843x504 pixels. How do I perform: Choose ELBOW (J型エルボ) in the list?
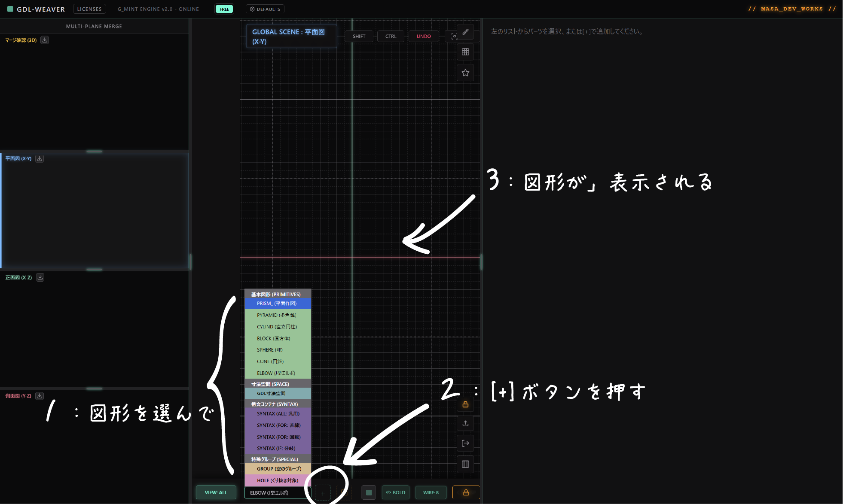[x=278, y=373]
